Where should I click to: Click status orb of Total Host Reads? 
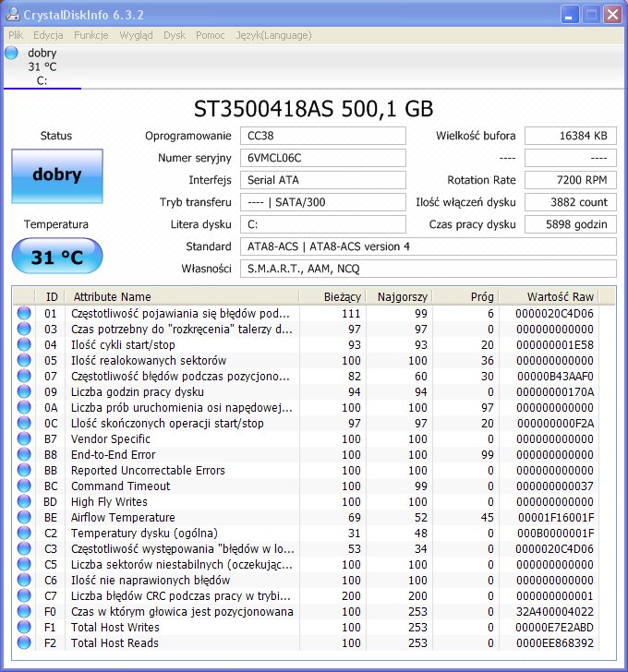pyautogui.click(x=24, y=642)
